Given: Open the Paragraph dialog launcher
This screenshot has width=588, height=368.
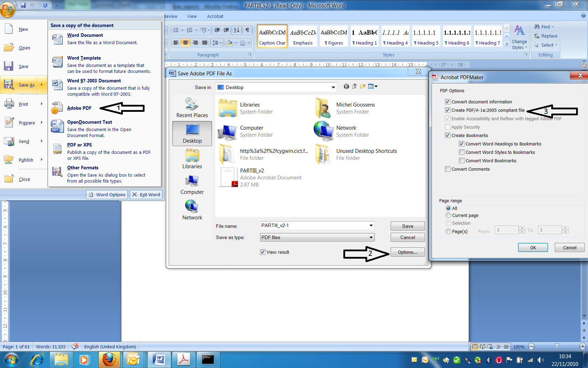Looking at the screenshot, I should click(250, 54).
